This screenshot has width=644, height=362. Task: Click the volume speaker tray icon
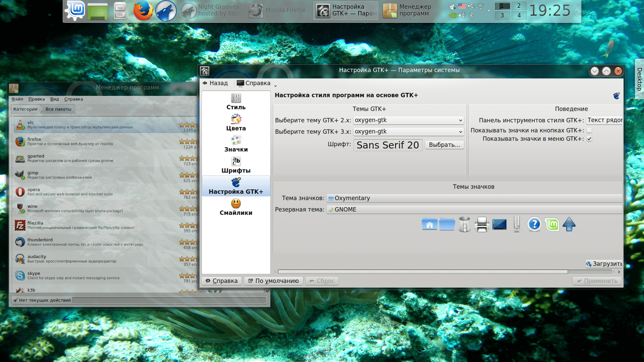pyautogui.click(x=462, y=15)
